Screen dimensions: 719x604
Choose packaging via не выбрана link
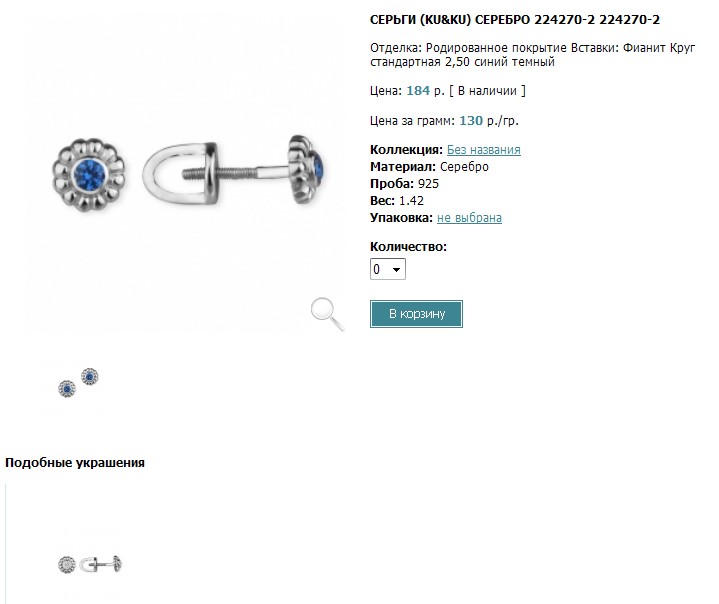469,218
